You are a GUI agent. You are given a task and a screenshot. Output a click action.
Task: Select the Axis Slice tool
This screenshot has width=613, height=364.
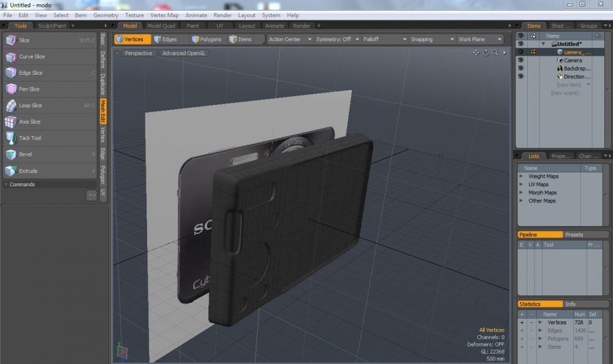point(50,122)
